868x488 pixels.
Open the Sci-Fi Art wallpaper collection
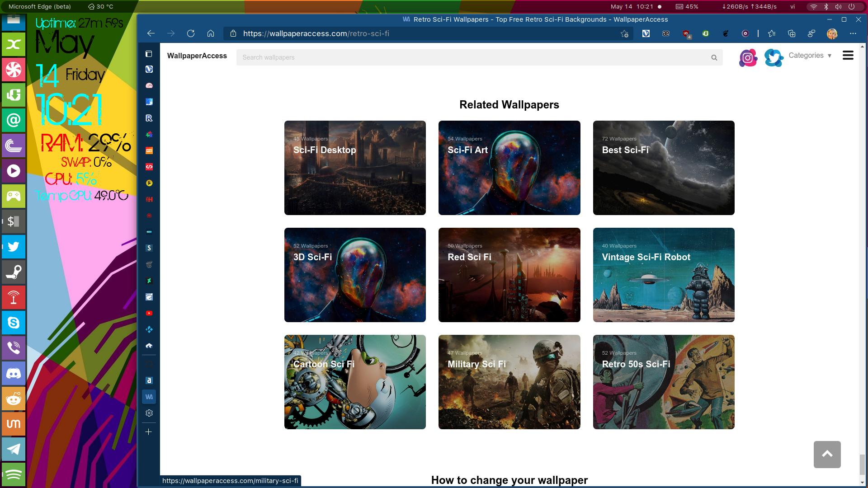click(509, 168)
